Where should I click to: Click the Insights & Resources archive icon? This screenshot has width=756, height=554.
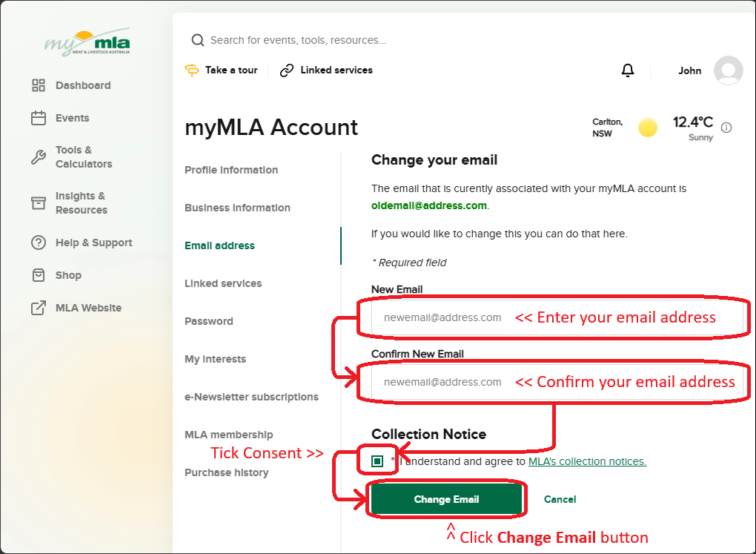[38, 202]
